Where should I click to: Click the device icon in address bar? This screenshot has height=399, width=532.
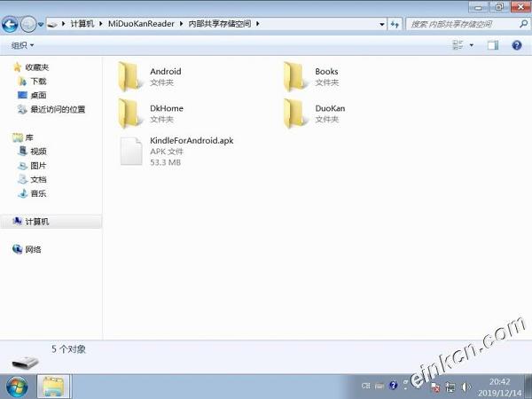(52, 24)
